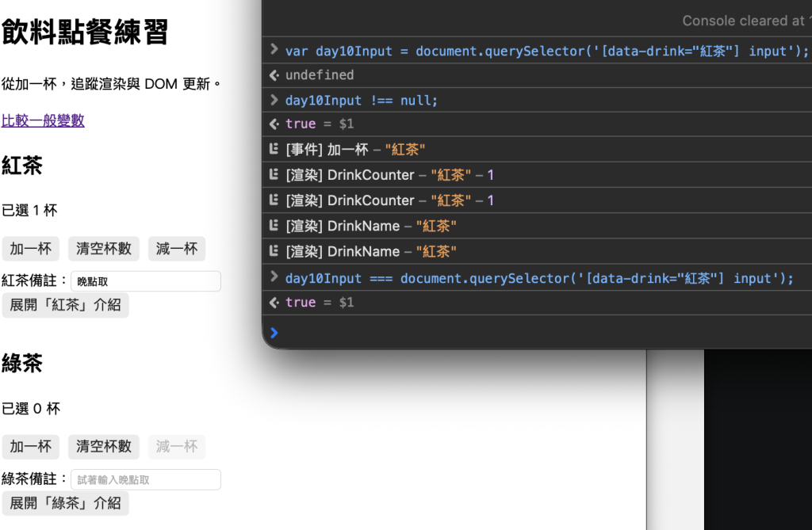The image size is (812, 530).
Task: Remove one 紅茶 cup using 減一杯
Action: pyautogui.click(x=177, y=249)
